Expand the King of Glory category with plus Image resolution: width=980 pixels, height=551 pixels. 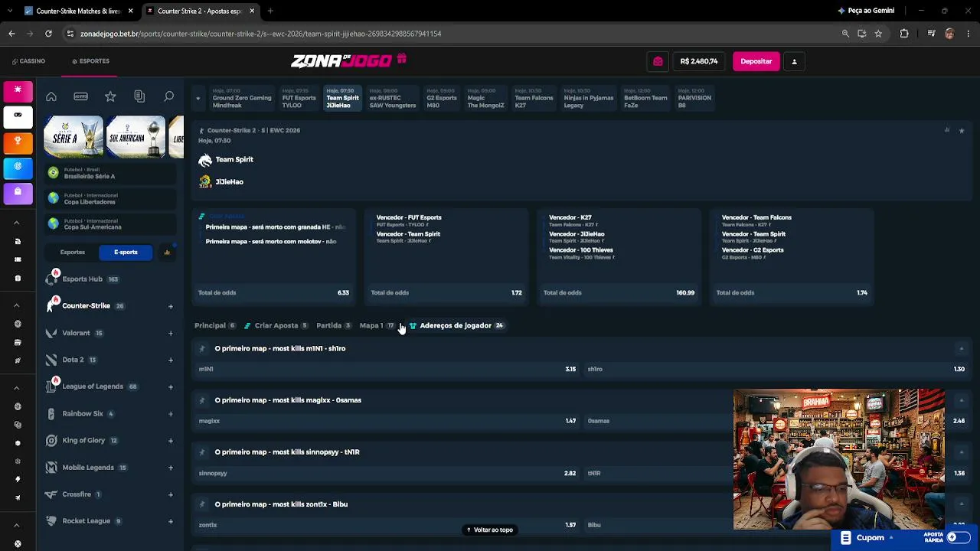point(171,441)
